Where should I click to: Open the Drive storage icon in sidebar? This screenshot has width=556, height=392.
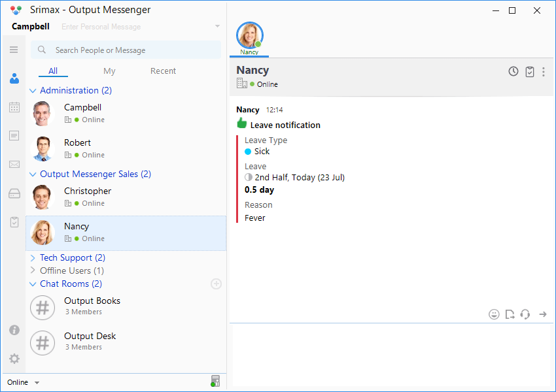pyautogui.click(x=14, y=193)
